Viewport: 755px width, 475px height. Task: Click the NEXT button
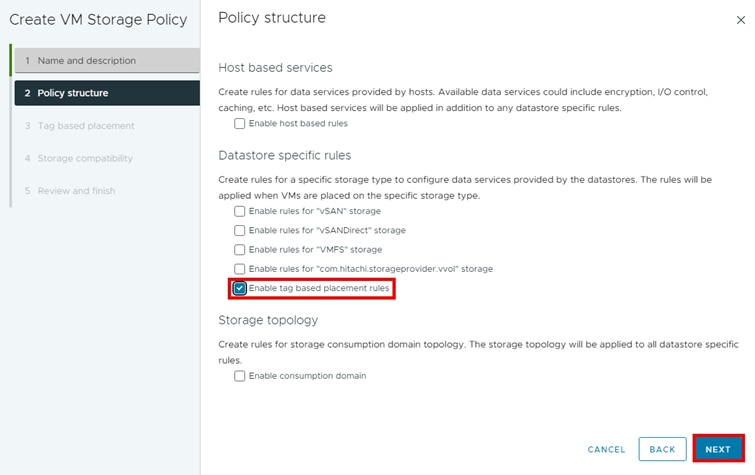(718, 449)
